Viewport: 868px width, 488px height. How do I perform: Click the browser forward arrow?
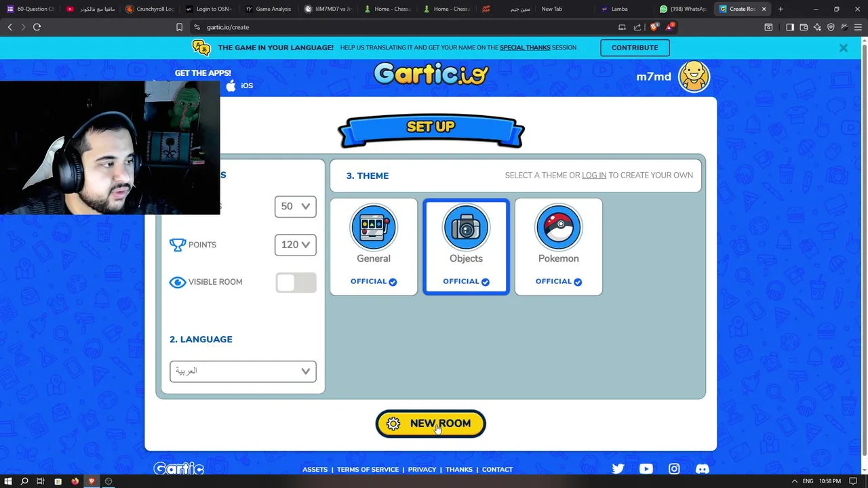tap(23, 27)
